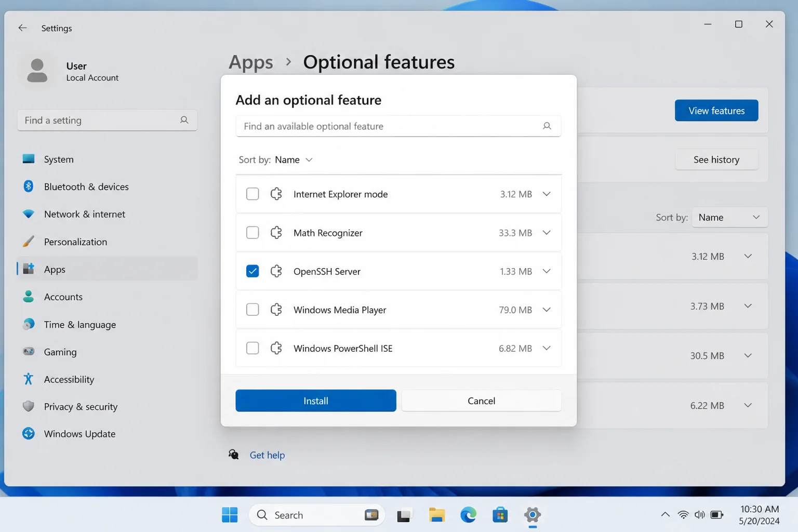Click the user avatar picture
The width and height of the screenshot is (798, 532).
(37, 71)
